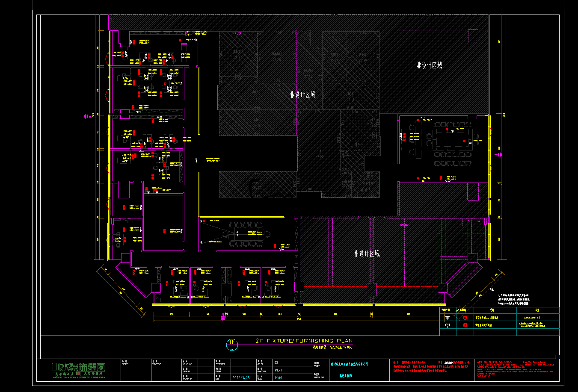The width and height of the screenshot is (578, 392).
Task: Click the magenta arrow marker on bottom dimension line
Action: click(x=223, y=317)
